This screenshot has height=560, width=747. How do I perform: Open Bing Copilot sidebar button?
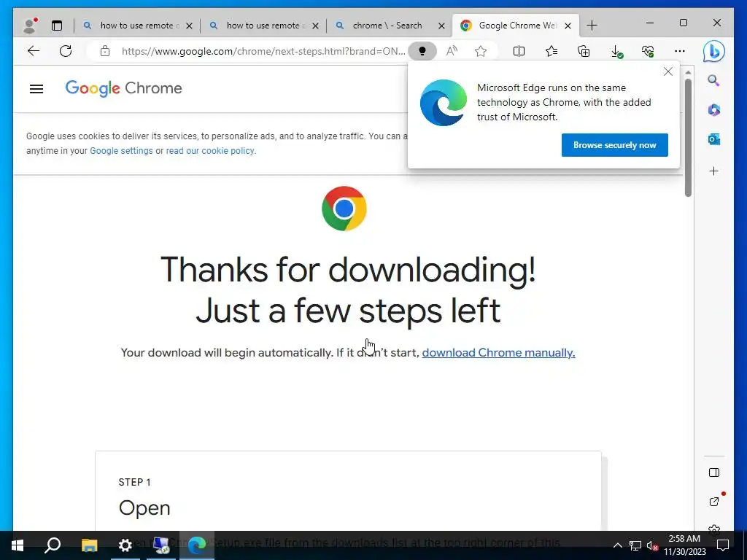point(713,52)
